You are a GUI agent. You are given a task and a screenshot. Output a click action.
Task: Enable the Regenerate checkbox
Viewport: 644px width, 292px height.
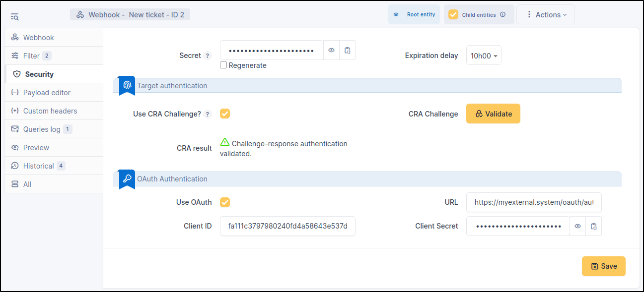[223, 65]
